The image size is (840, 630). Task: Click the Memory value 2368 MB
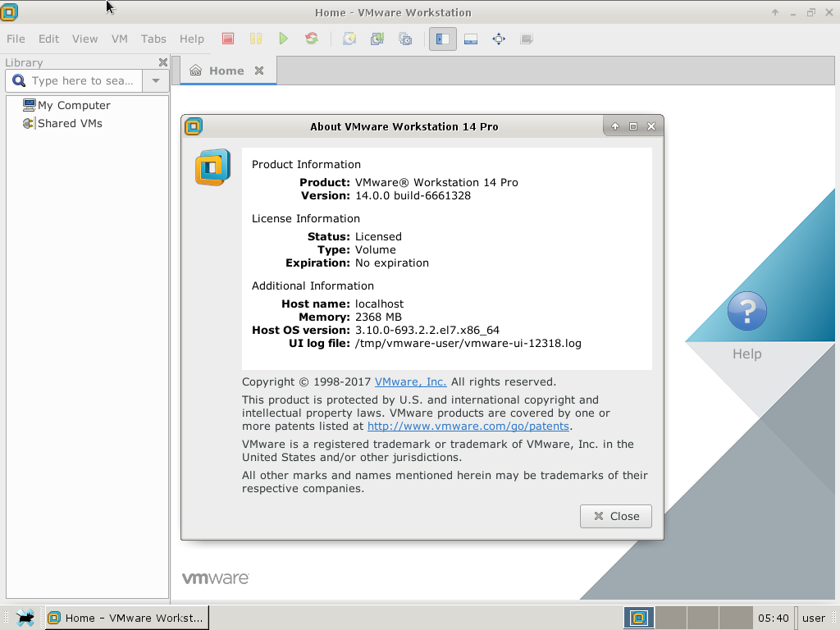pyautogui.click(x=378, y=317)
